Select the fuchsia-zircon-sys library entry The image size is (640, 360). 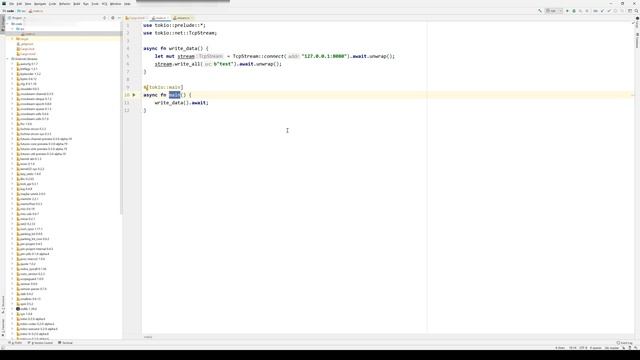pyautogui.click(x=33, y=134)
